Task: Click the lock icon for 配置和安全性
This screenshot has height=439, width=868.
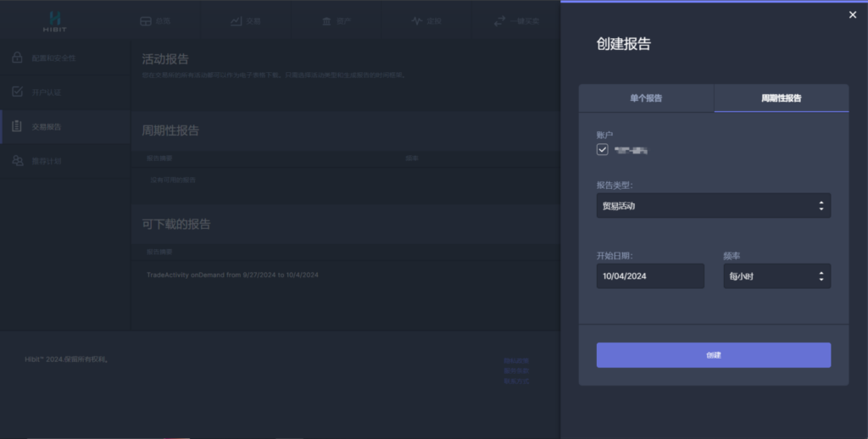Action: (x=17, y=58)
